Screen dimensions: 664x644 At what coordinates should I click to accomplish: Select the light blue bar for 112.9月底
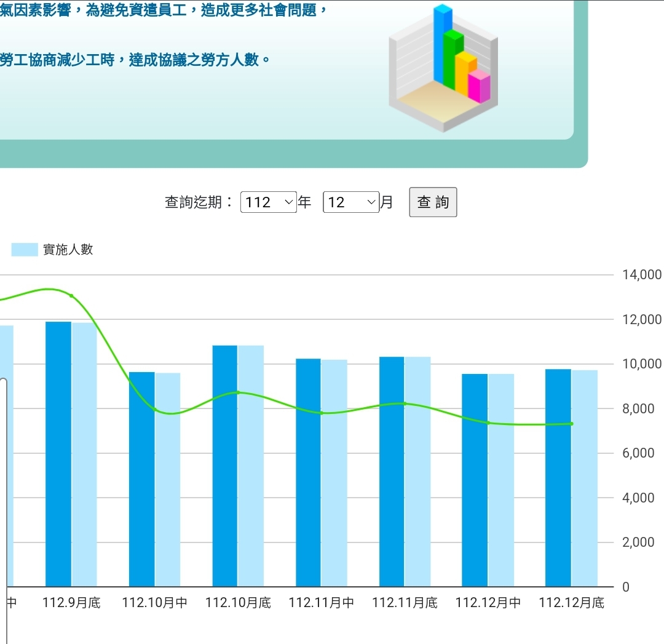(84, 455)
